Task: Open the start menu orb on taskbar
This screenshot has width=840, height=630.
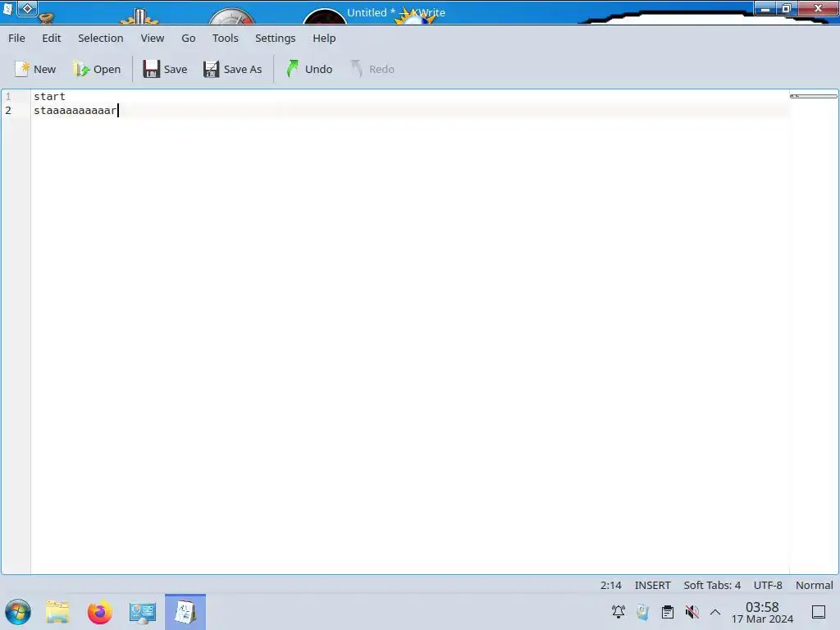Action: click(x=18, y=612)
